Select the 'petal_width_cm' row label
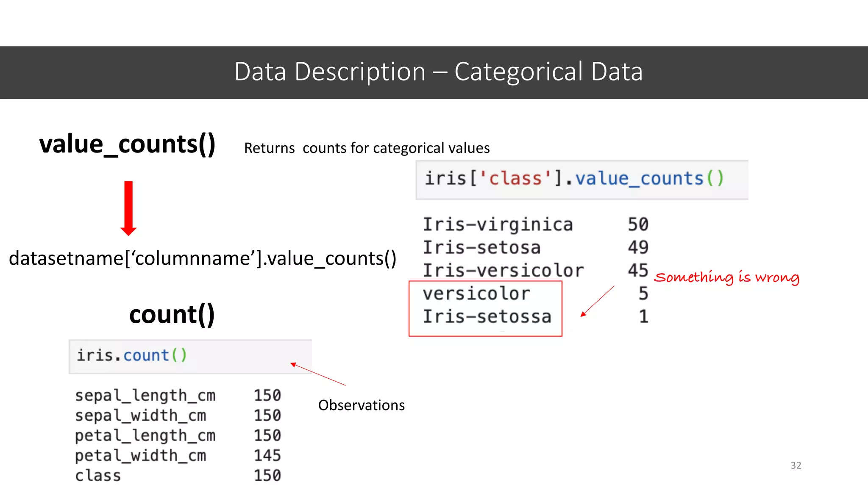The width and height of the screenshot is (868, 488). click(141, 456)
